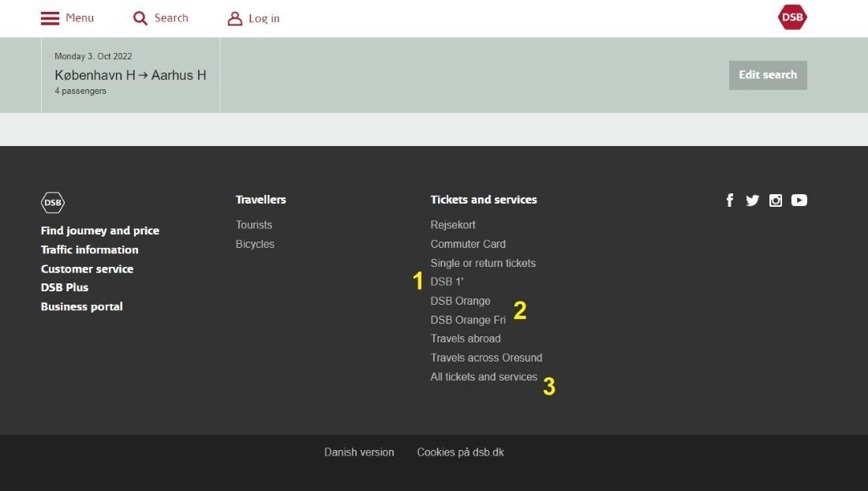
Task: Open DSB's Facebook page icon
Action: pyautogui.click(x=729, y=201)
